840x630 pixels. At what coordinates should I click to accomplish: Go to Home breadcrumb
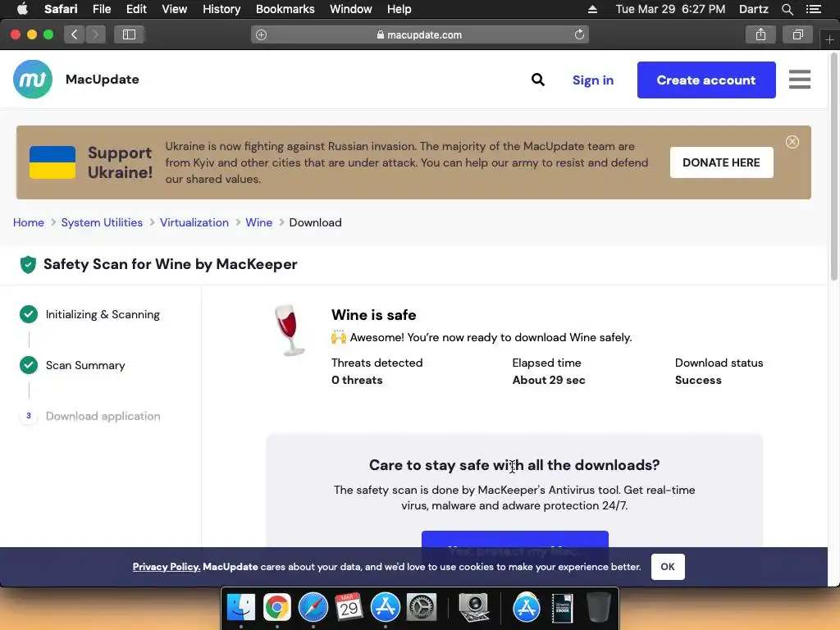29,222
